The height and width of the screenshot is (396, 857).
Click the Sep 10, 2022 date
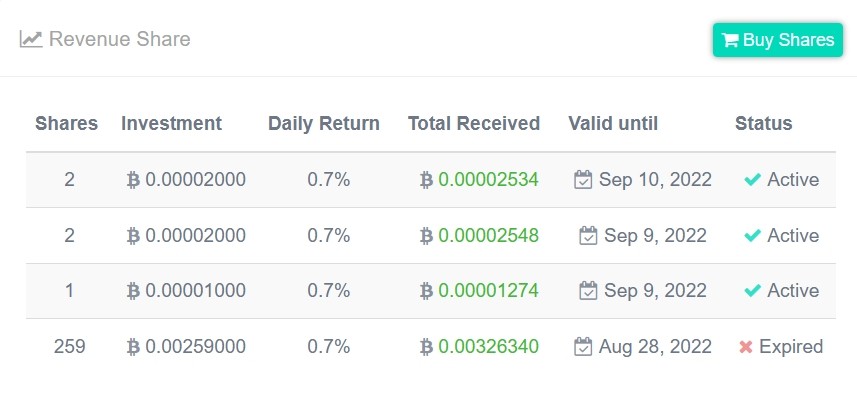(655, 180)
